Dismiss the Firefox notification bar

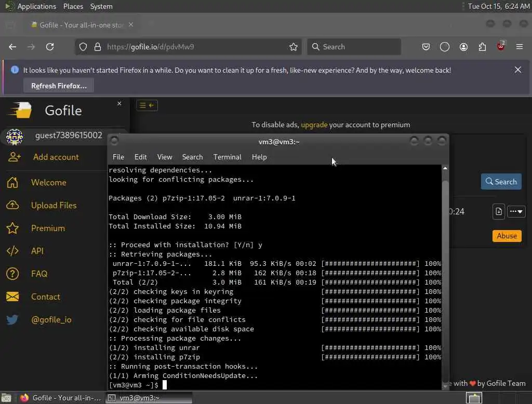[x=518, y=70]
